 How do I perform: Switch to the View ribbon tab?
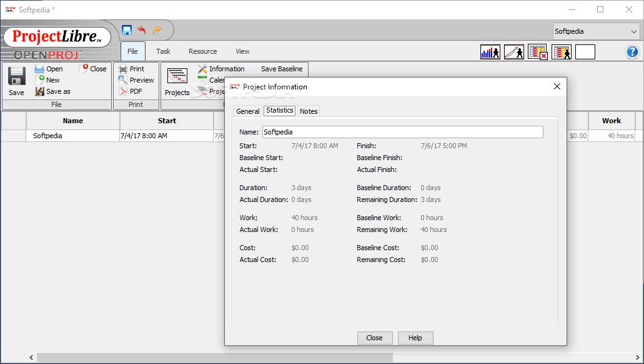(x=242, y=51)
